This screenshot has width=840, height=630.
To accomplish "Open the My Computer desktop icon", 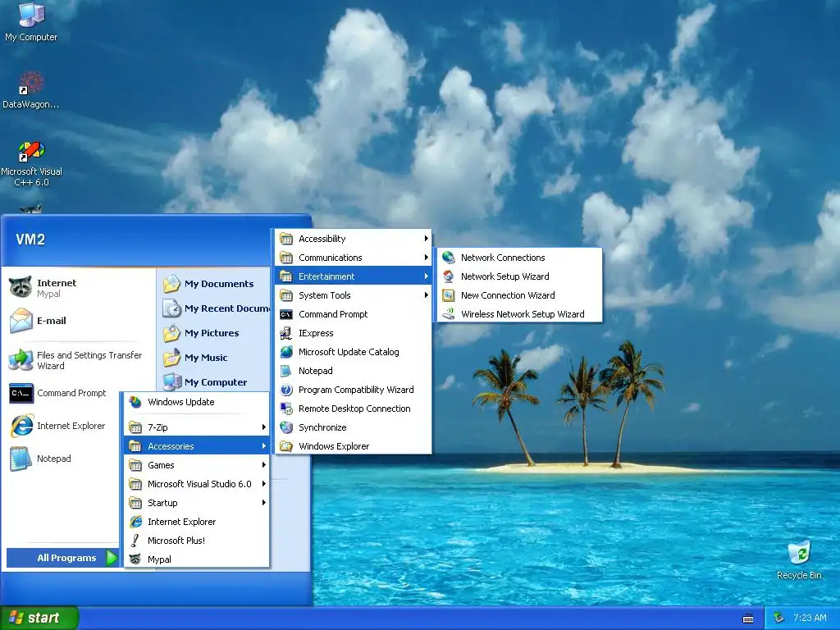I will (31, 15).
